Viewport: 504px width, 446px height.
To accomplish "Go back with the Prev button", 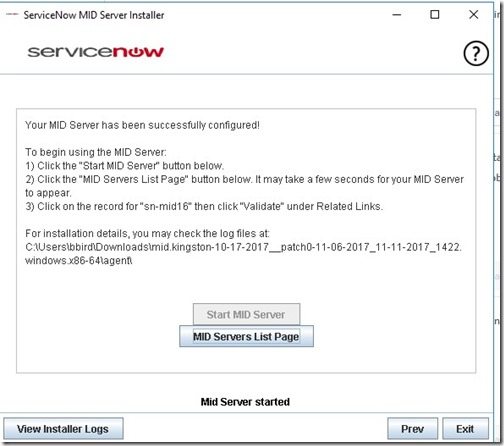I will (412, 429).
